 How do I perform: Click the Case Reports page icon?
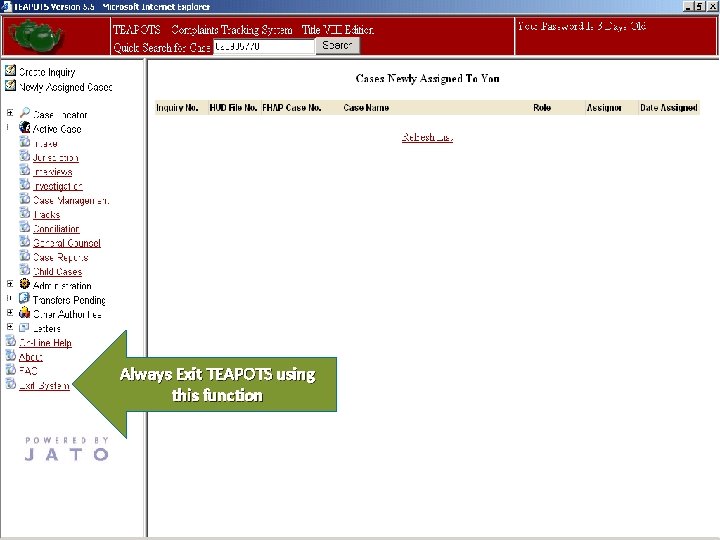tap(25, 256)
